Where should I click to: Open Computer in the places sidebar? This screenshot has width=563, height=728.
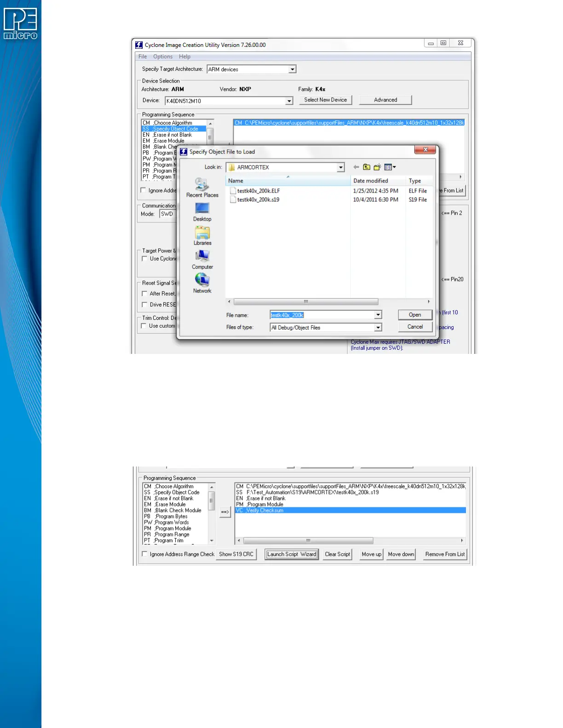point(202,260)
